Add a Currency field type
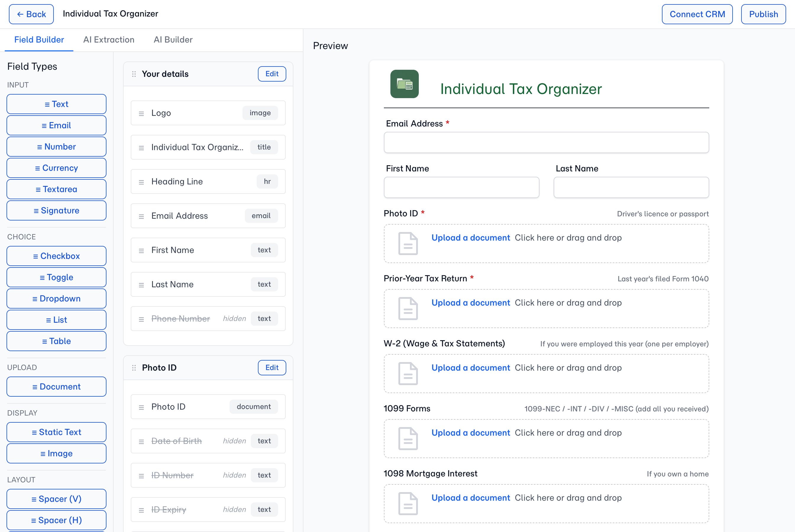 [56, 168]
